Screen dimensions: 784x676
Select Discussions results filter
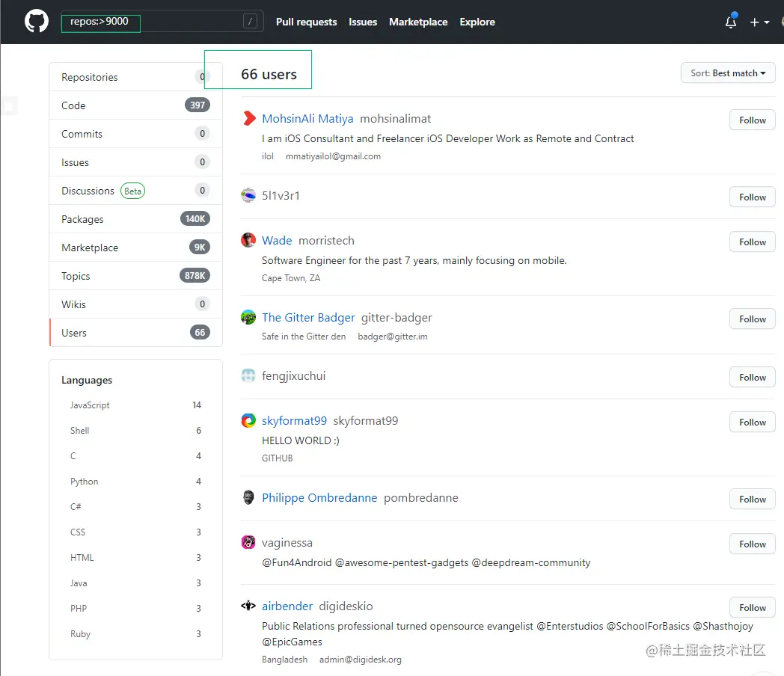coord(135,191)
